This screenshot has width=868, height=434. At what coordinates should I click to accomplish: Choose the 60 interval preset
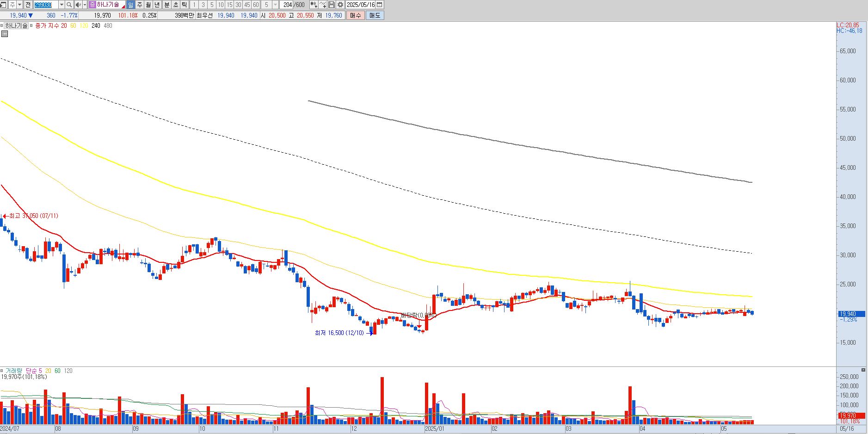pyautogui.click(x=256, y=5)
